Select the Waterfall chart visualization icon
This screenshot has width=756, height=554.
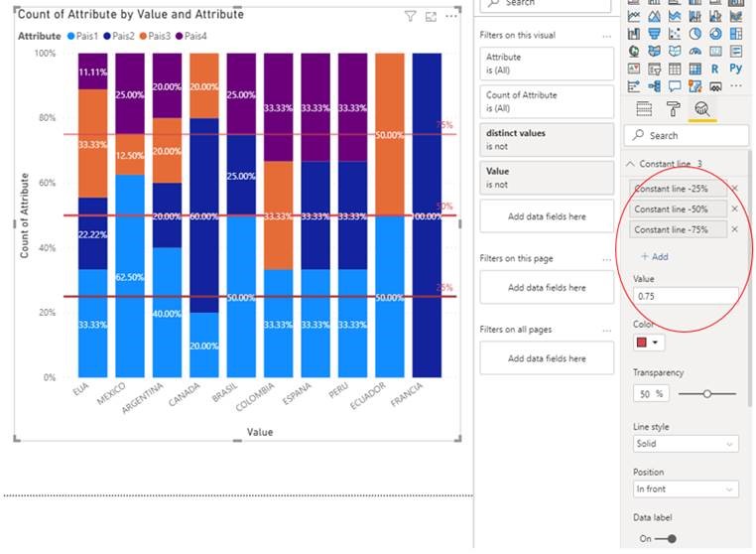point(634,34)
